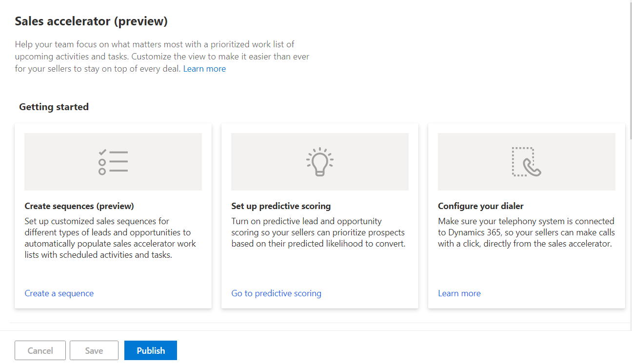Open Go to predictive scoring

[276, 293]
